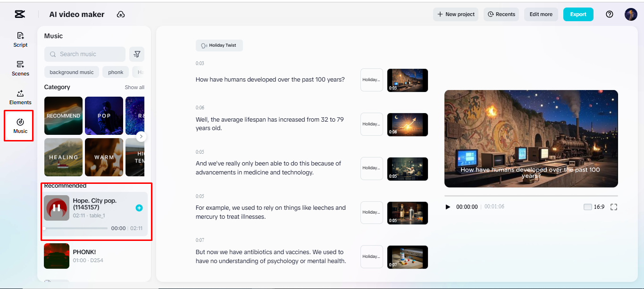Open the Elements panel

(x=20, y=97)
